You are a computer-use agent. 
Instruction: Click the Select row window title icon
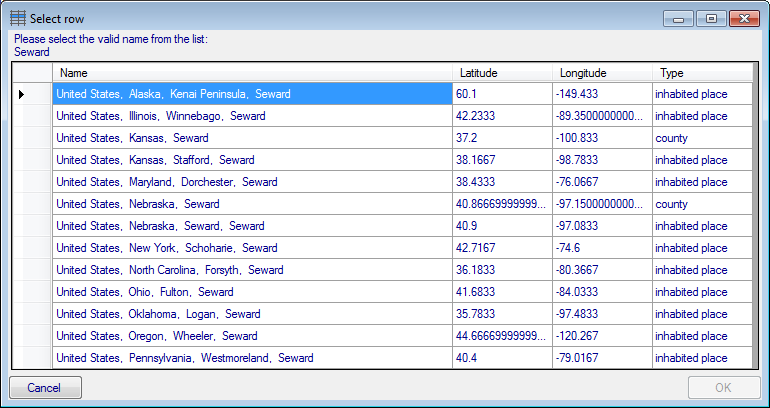tap(18, 18)
